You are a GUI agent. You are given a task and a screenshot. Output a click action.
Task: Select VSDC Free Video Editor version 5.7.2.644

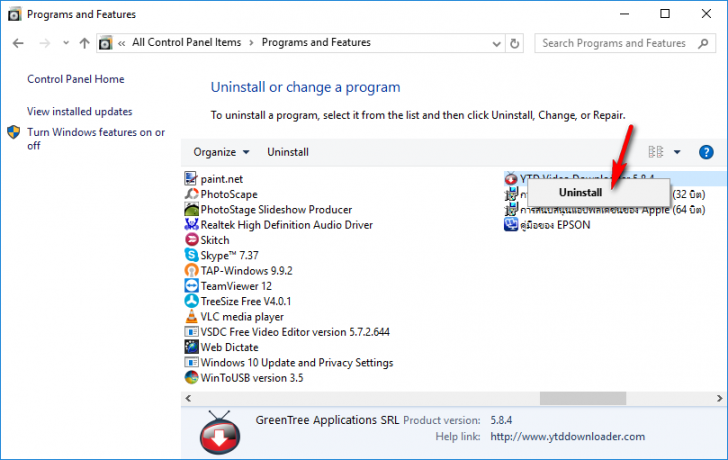295,332
